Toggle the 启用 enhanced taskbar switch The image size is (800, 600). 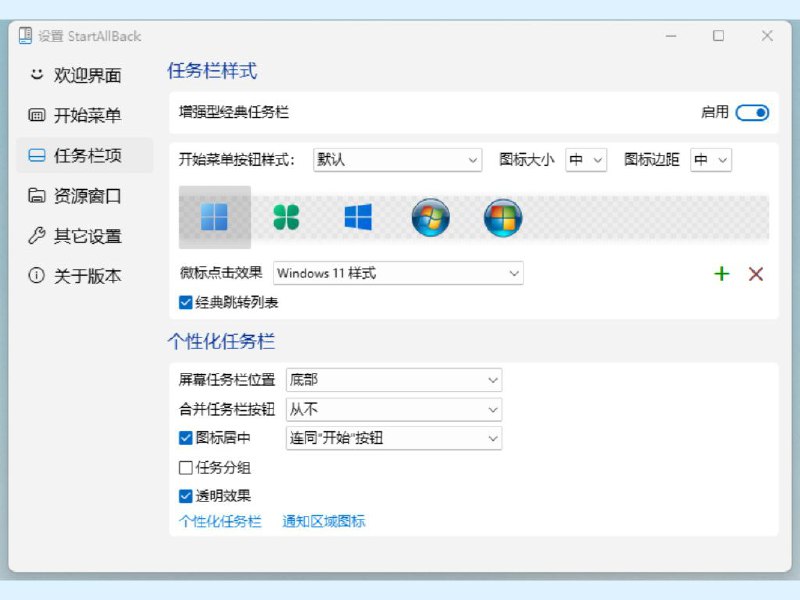[x=752, y=113]
